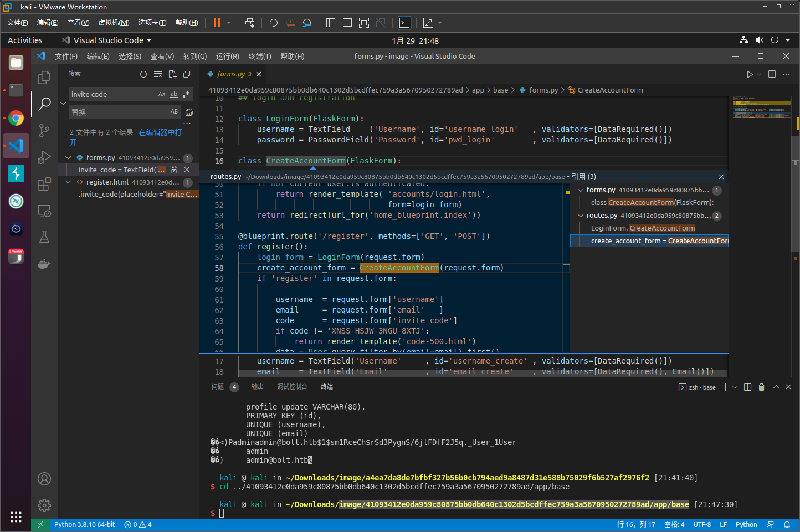The height and width of the screenshot is (532, 800).
Task: Open the 终端(T) menu
Action: (x=259, y=57)
